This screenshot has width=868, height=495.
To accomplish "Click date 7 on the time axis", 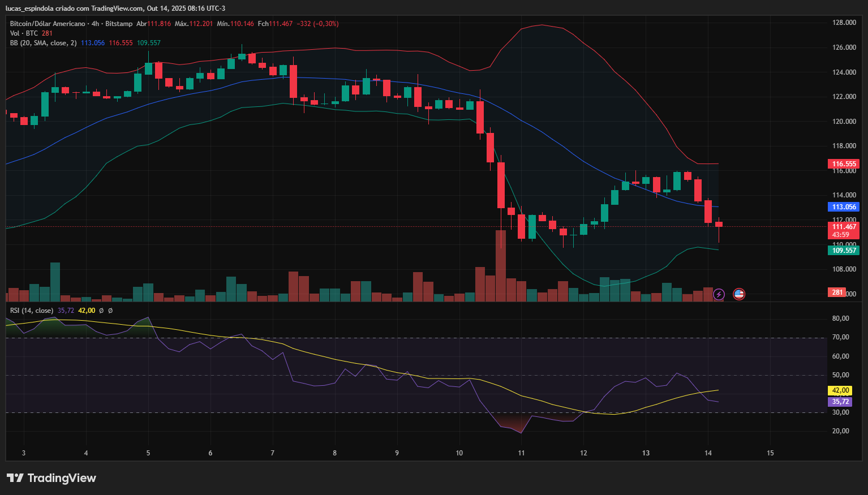I will click(x=273, y=453).
